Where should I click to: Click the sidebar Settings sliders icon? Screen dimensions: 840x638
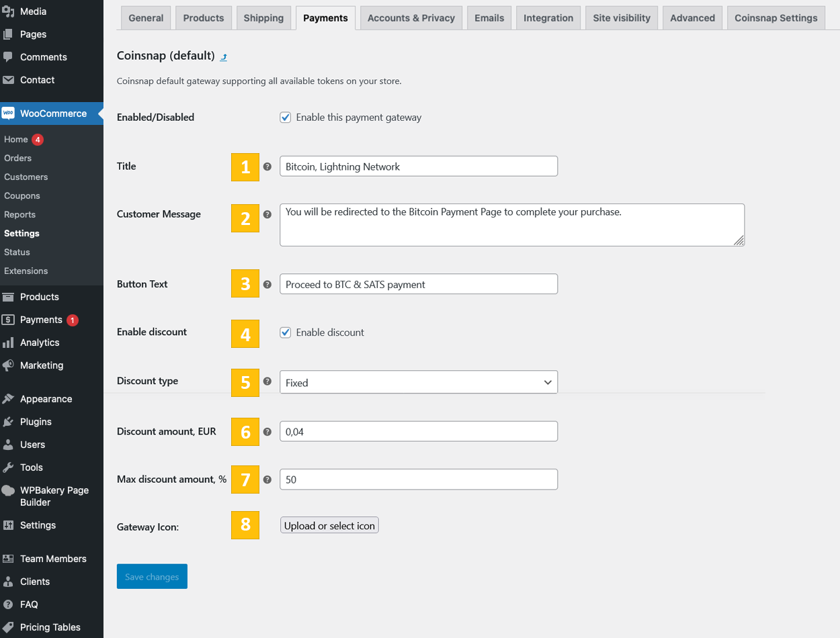tap(8, 525)
